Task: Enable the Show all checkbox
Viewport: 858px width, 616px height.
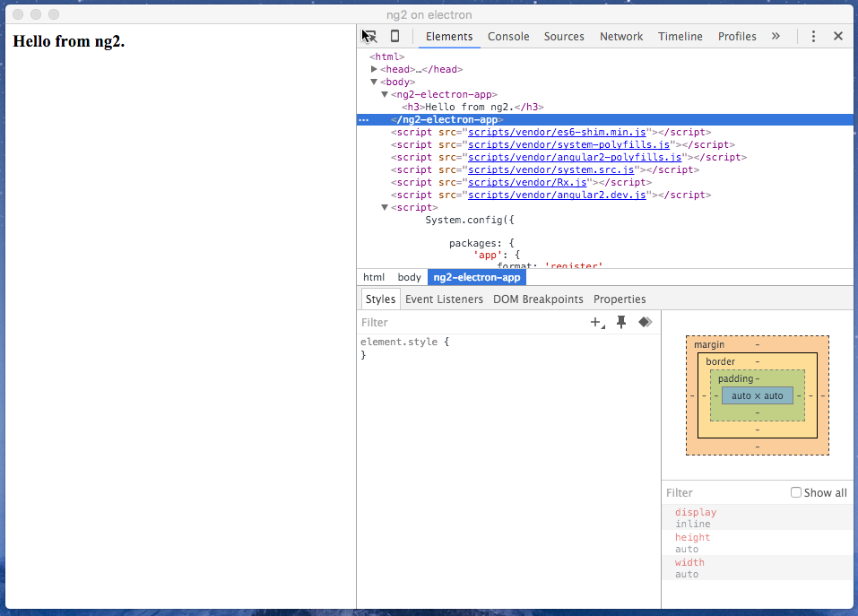Action: (x=795, y=492)
